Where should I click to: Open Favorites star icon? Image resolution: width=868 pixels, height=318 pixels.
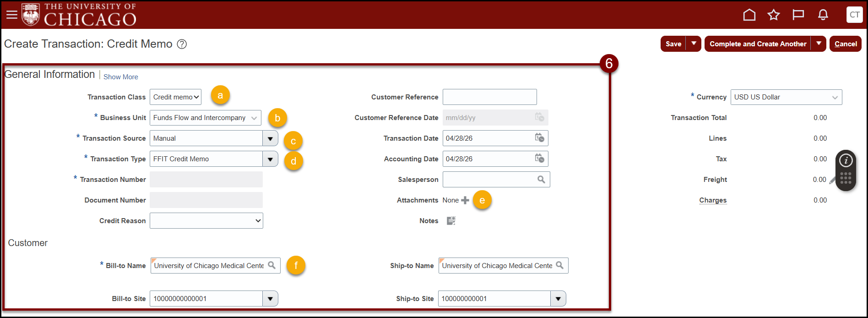click(x=774, y=15)
